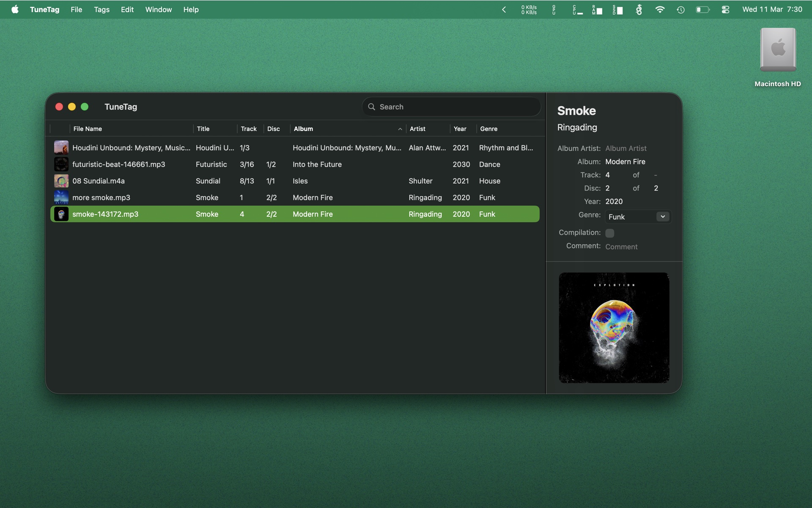Click the smoke-143172.mp3 artwork thumbnail
812x508 pixels.
pos(61,214)
